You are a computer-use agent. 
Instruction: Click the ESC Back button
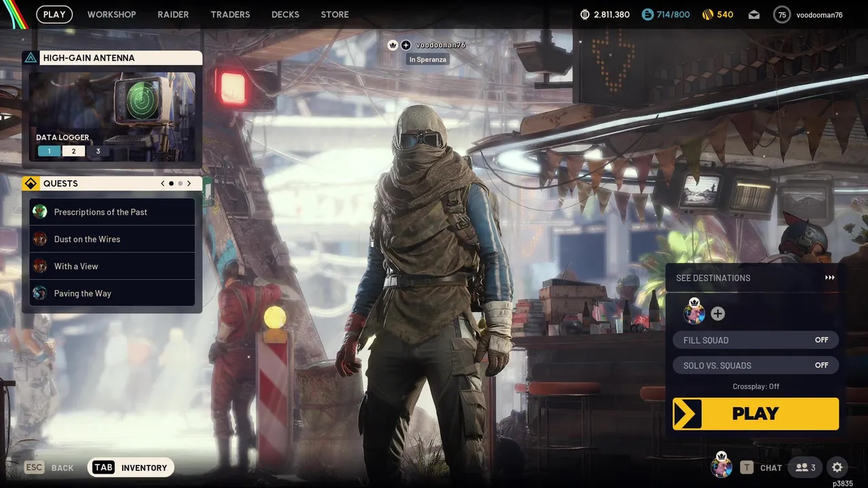[x=50, y=468]
